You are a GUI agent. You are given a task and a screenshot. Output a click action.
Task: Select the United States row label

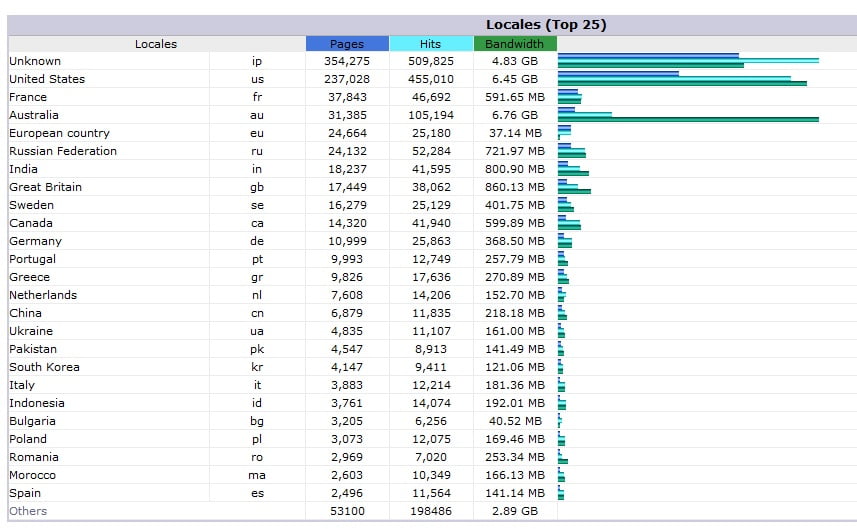click(x=47, y=79)
